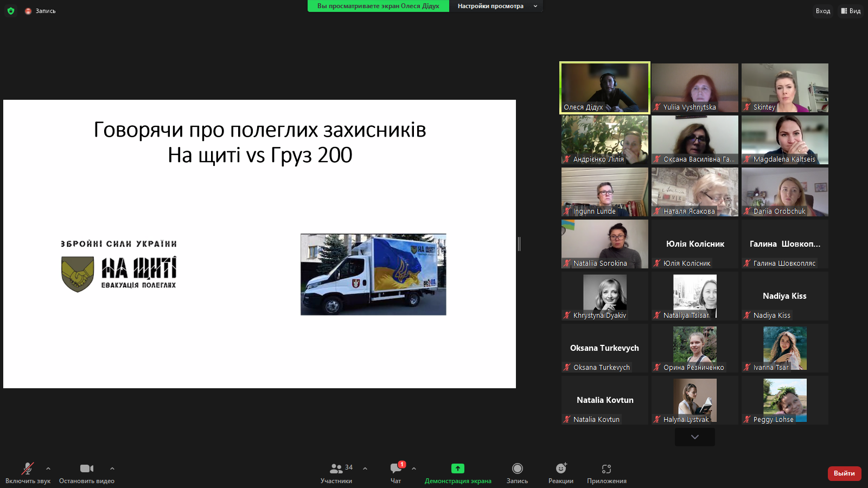Expand the arrow next to Участники
Screen dimensions: 868x488
(x=365, y=468)
